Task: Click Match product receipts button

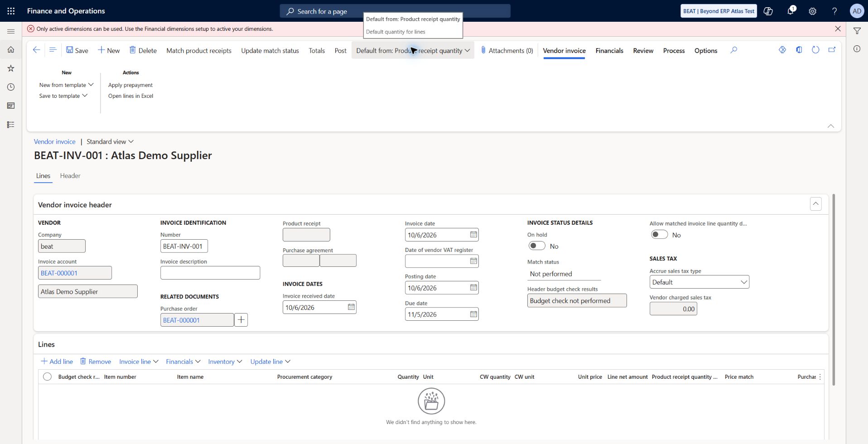Action: tap(199, 50)
